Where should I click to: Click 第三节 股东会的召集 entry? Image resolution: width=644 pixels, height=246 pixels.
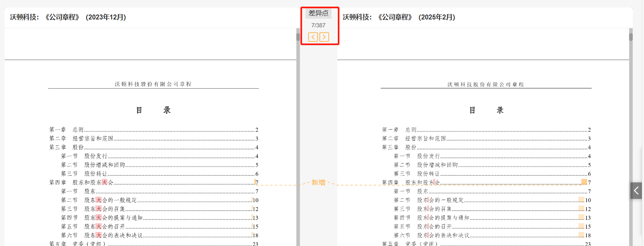(493, 209)
